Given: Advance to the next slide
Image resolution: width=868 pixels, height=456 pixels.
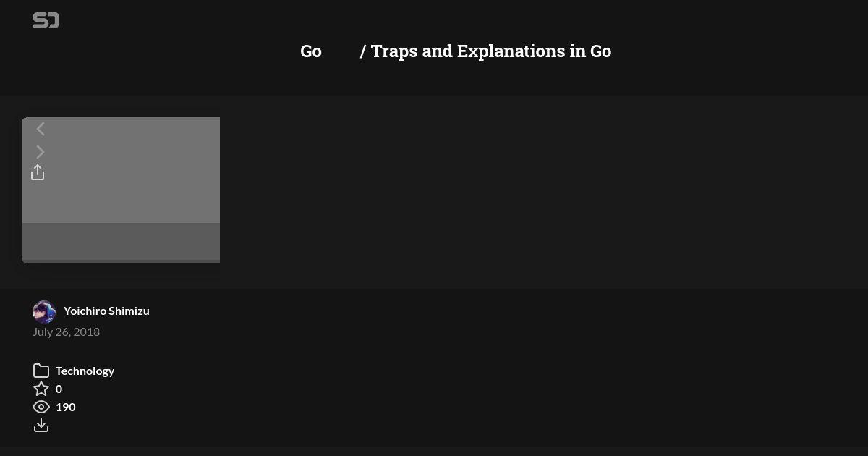Looking at the screenshot, I should coord(41,152).
